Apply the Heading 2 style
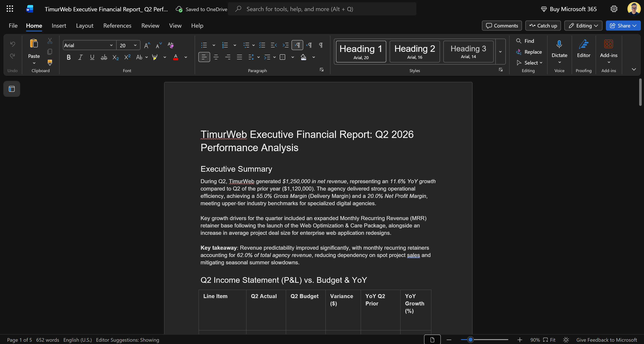 415,52
